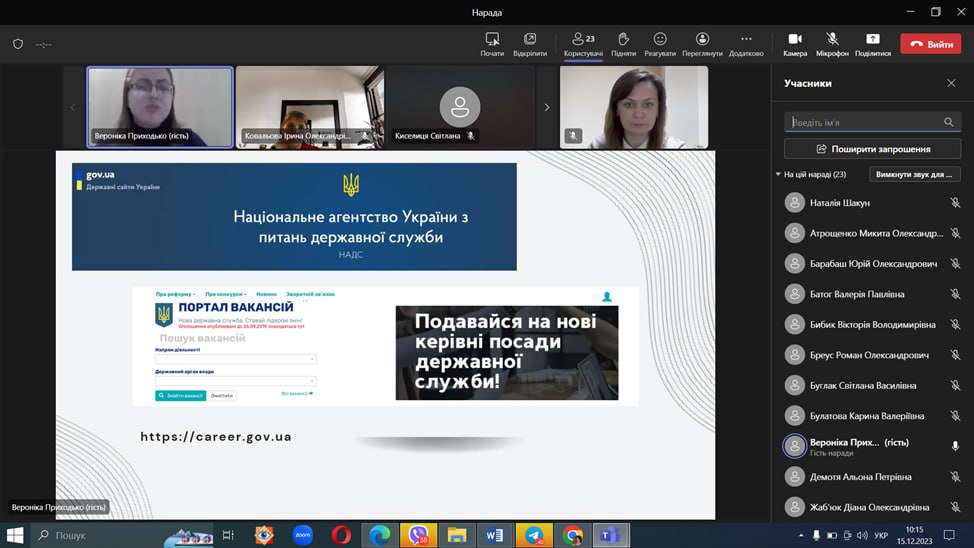Image resolution: width=974 pixels, height=548 pixels.
Task: Open the Реагувати reactions icon
Action: 660,40
